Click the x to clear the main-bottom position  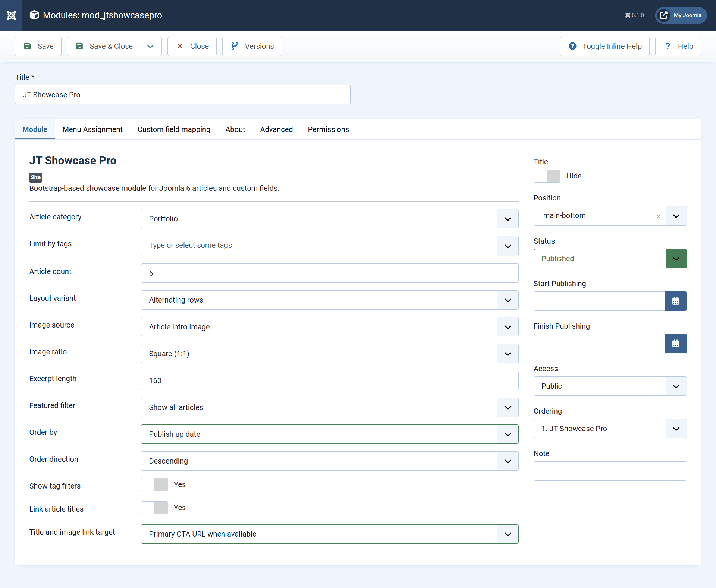pyautogui.click(x=658, y=216)
